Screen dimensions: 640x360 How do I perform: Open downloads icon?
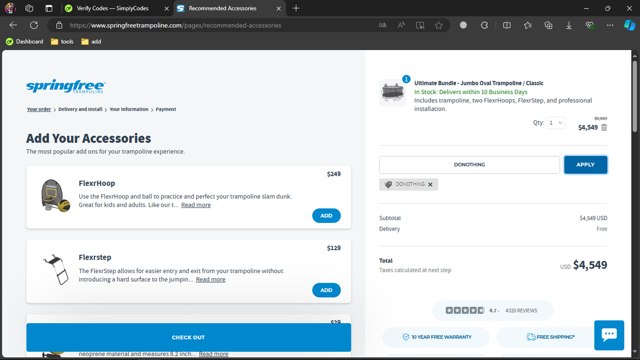click(569, 25)
